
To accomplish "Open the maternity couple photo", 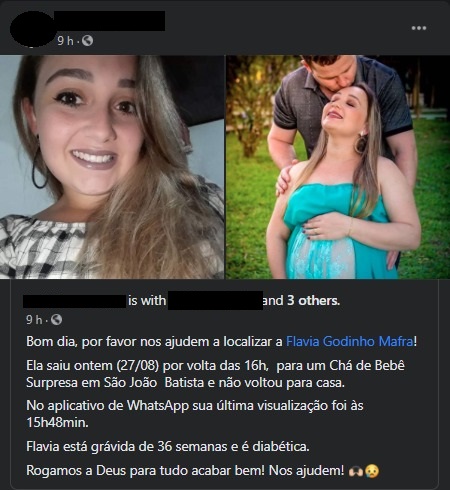I will pyautogui.click(x=338, y=167).
